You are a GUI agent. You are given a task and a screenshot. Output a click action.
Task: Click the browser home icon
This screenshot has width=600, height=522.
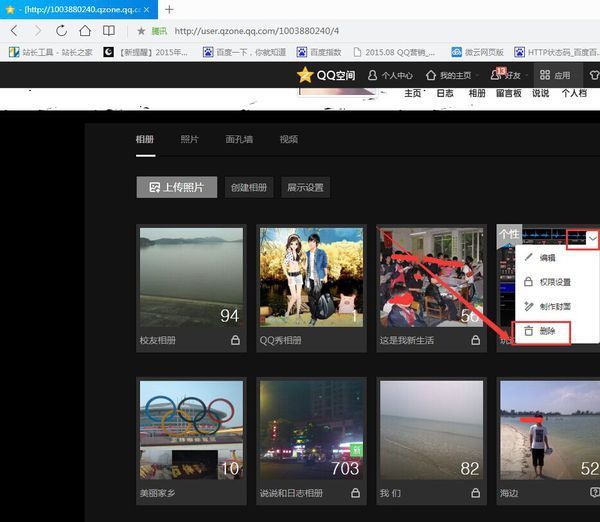coord(86,31)
